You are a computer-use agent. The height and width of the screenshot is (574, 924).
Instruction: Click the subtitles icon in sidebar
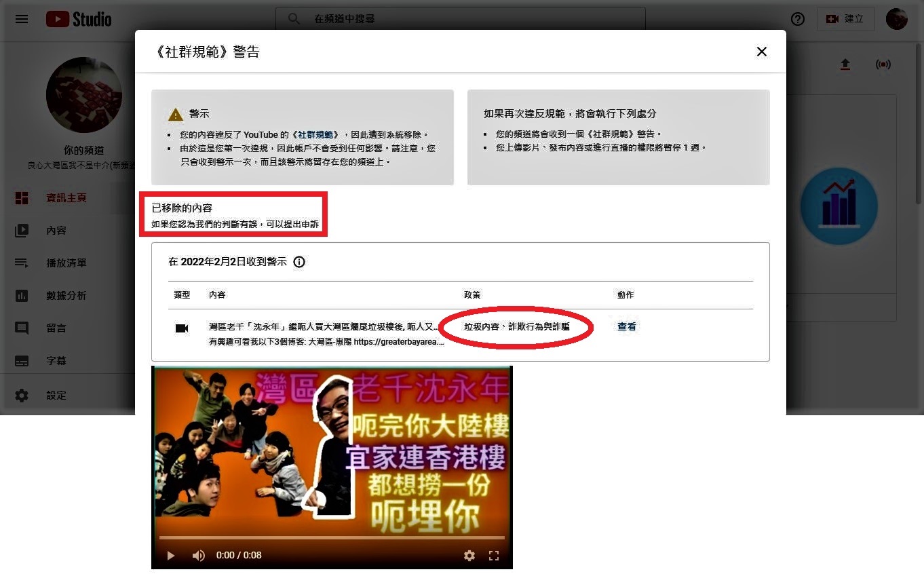click(x=22, y=361)
